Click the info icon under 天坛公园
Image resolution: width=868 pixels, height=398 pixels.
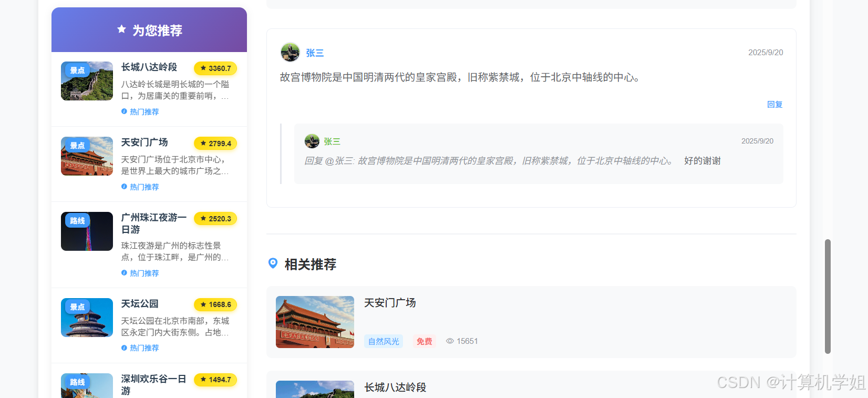(x=124, y=348)
